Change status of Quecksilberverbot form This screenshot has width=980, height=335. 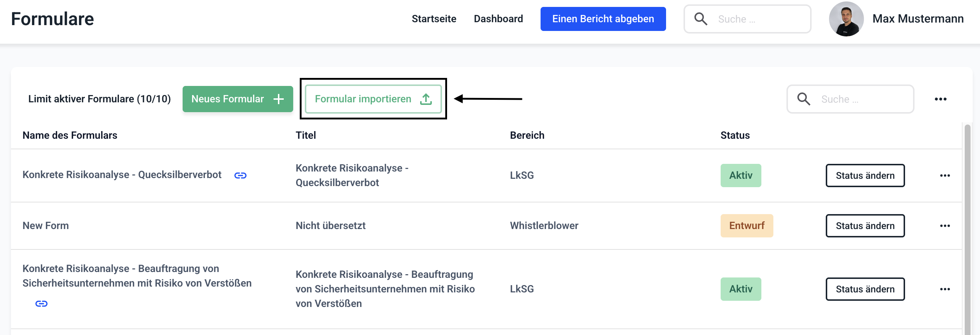click(x=865, y=176)
